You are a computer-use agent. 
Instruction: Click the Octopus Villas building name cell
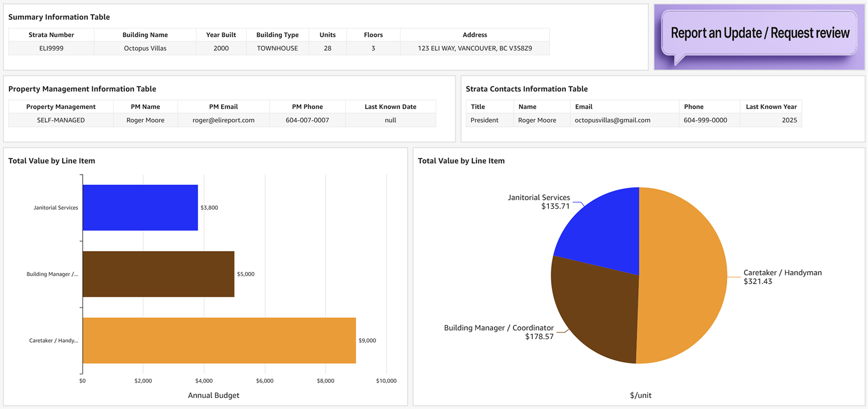145,48
